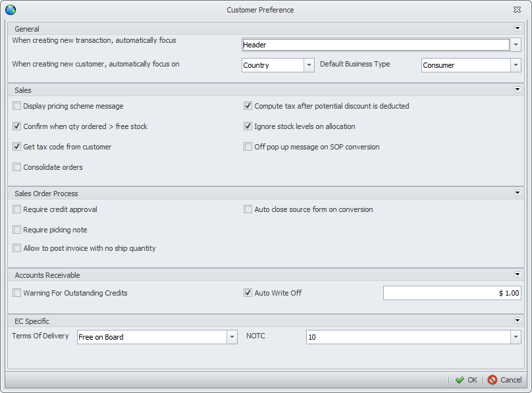Toggle Ignore stock levels on allocation
The image size is (532, 393).
(248, 126)
